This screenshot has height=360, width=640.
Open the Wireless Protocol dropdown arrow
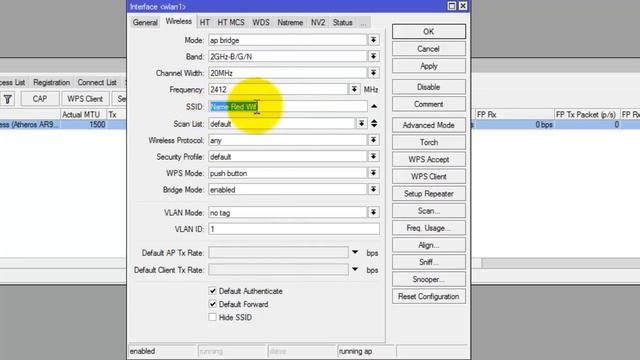[373, 140]
